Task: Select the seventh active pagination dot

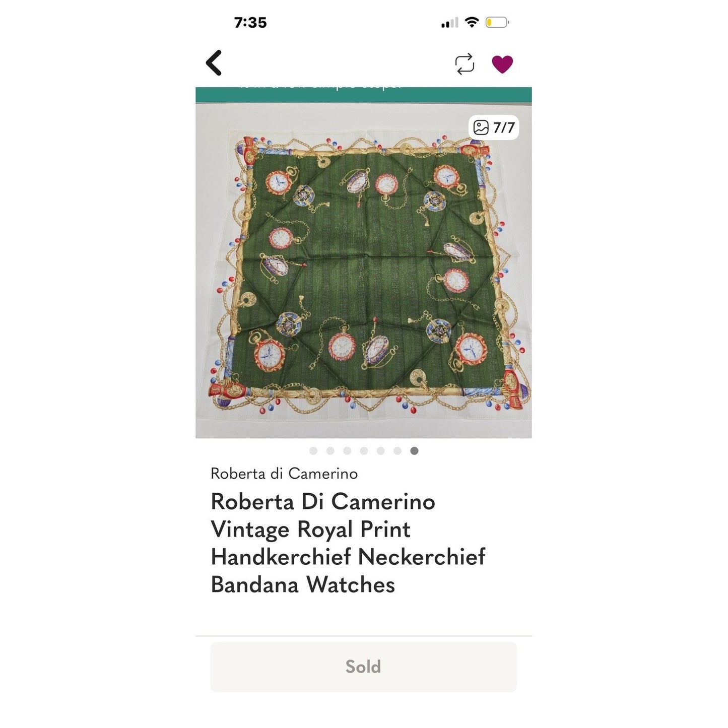Action: tap(414, 451)
